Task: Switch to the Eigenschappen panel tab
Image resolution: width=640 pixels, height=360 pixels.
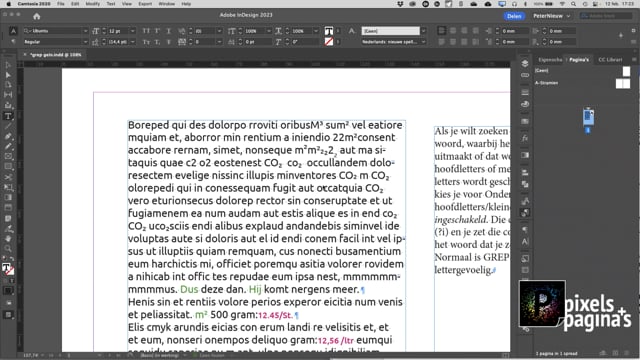Action: (550, 60)
